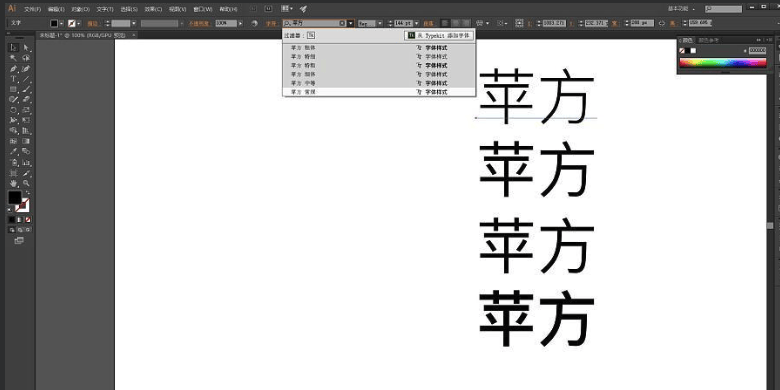This screenshot has width=780, height=390.
Task: Select the Hand tool
Action: point(14,184)
